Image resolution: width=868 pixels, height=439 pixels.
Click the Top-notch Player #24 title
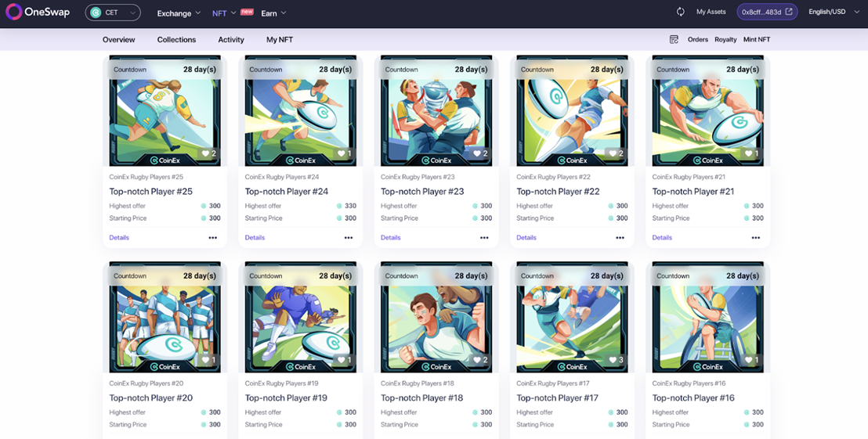[286, 191]
